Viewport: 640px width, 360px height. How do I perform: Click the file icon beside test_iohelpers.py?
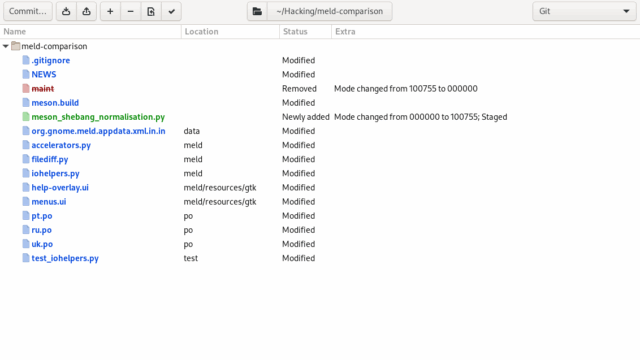[26, 258]
